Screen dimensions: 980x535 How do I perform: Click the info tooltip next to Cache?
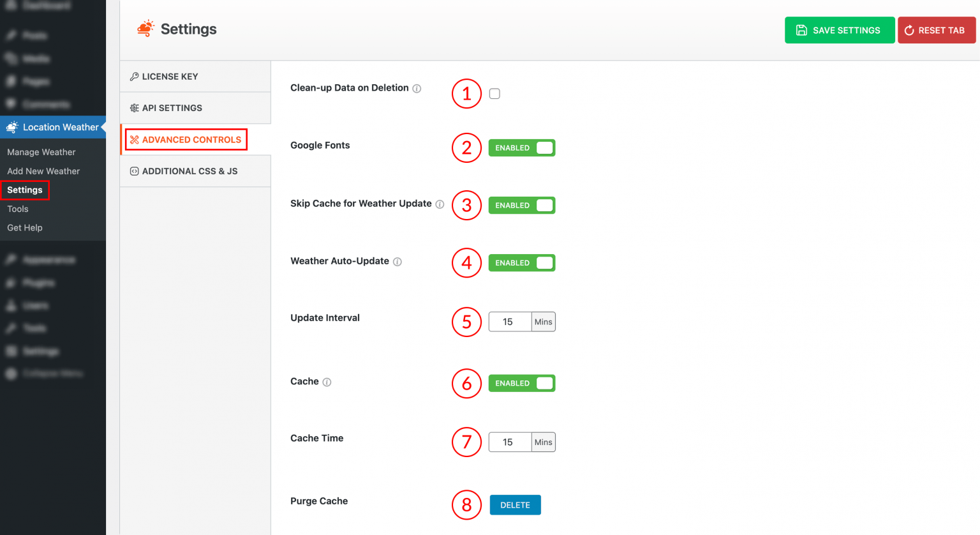coord(327,382)
